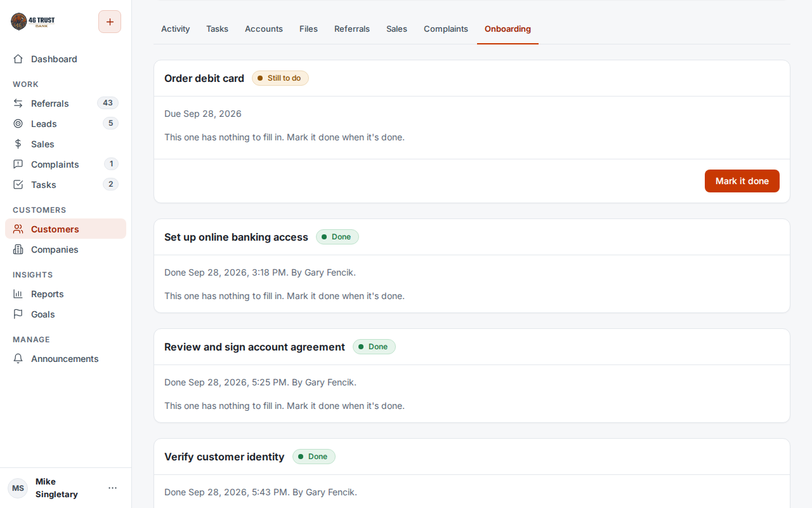Click the Tasks count badge 2

pyautogui.click(x=110, y=184)
